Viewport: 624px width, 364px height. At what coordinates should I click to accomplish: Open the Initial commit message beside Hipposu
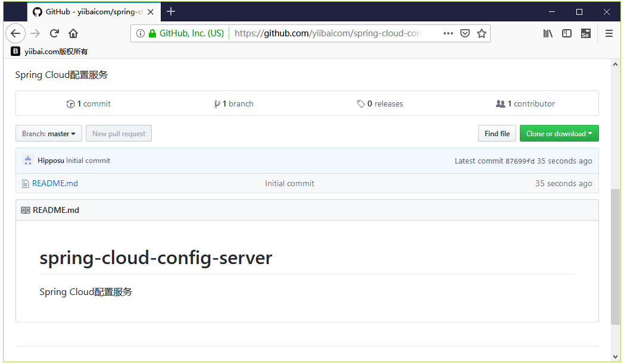[x=88, y=161]
